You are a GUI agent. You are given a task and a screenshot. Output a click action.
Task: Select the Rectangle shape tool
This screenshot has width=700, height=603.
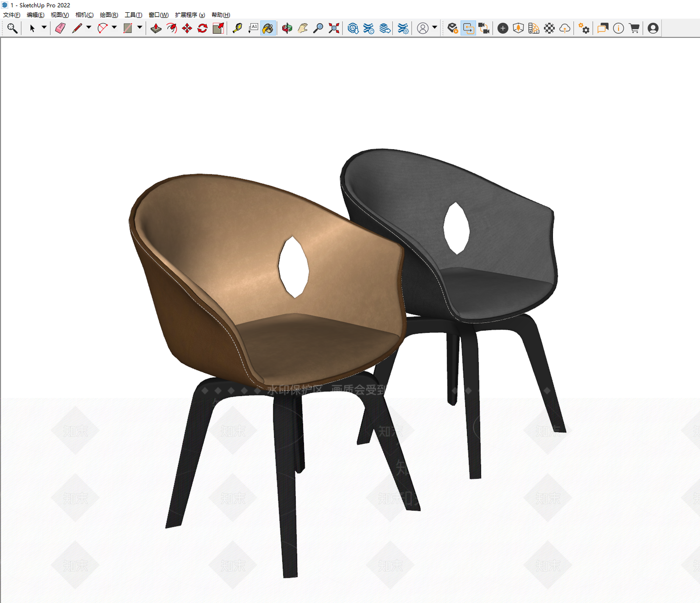[128, 28]
